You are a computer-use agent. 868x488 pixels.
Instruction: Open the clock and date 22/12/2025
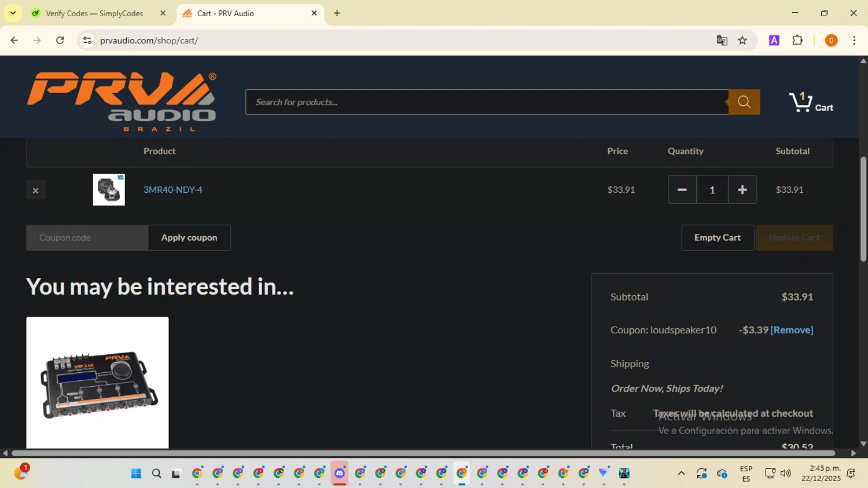[x=821, y=474]
